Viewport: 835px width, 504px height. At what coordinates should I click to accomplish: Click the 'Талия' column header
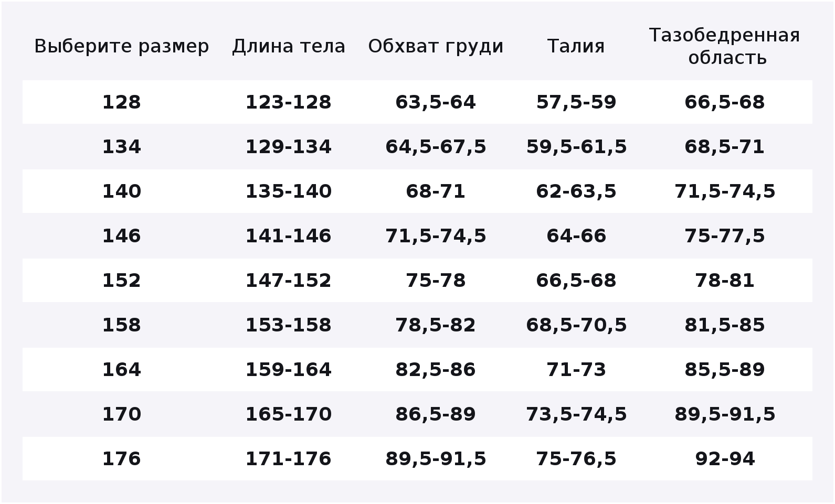pos(576,47)
